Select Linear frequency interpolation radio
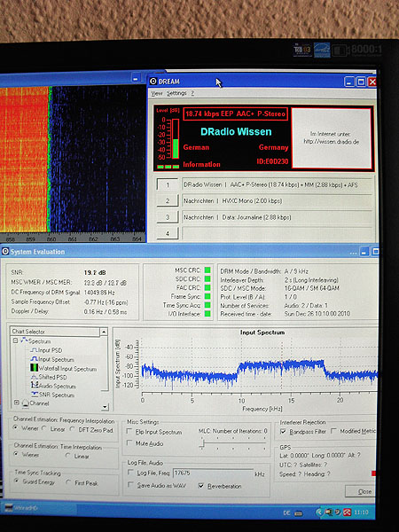This screenshot has height=532, width=399. tap(44, 428)
